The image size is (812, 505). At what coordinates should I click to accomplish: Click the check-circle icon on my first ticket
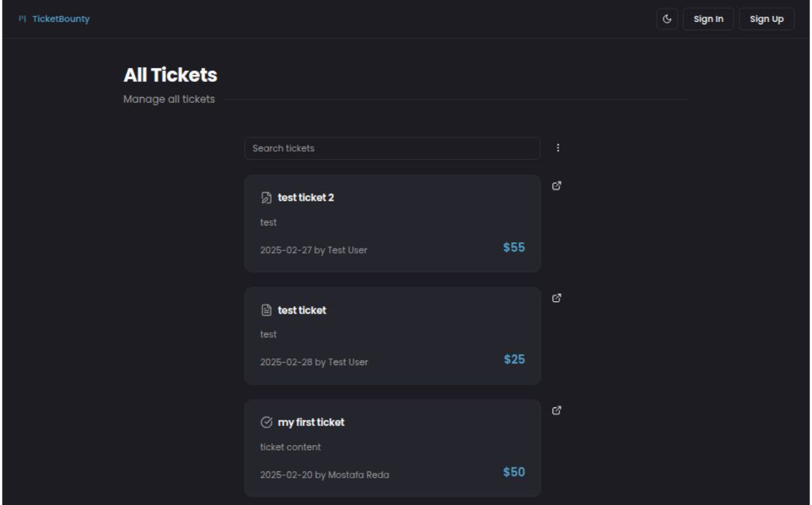[266, 422]
